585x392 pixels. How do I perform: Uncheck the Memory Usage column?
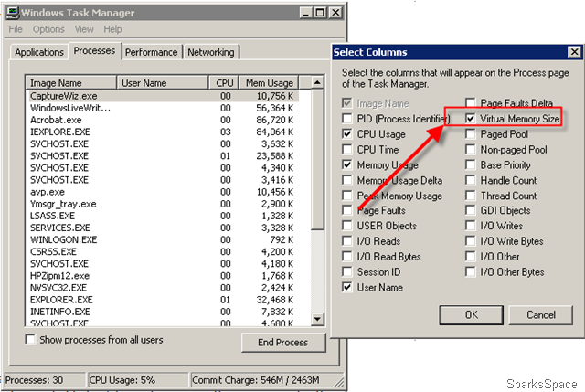click(x=347, y=164)
